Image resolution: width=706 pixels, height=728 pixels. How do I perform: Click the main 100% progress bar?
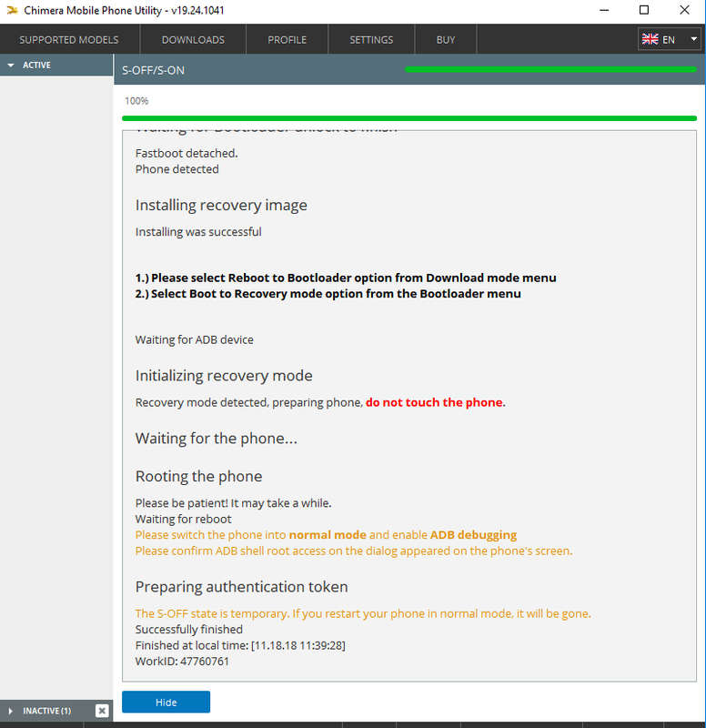(409, 118)
